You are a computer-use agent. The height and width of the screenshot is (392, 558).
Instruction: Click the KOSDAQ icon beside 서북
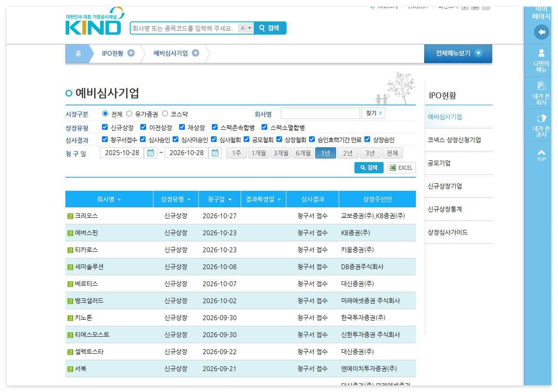(x=70, y=369)
